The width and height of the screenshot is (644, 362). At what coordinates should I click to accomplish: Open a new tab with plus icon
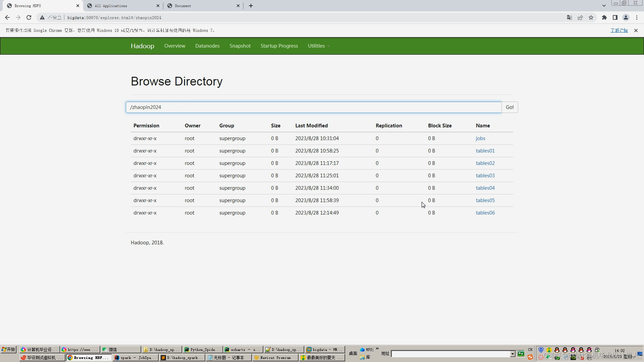pos(251,6)
